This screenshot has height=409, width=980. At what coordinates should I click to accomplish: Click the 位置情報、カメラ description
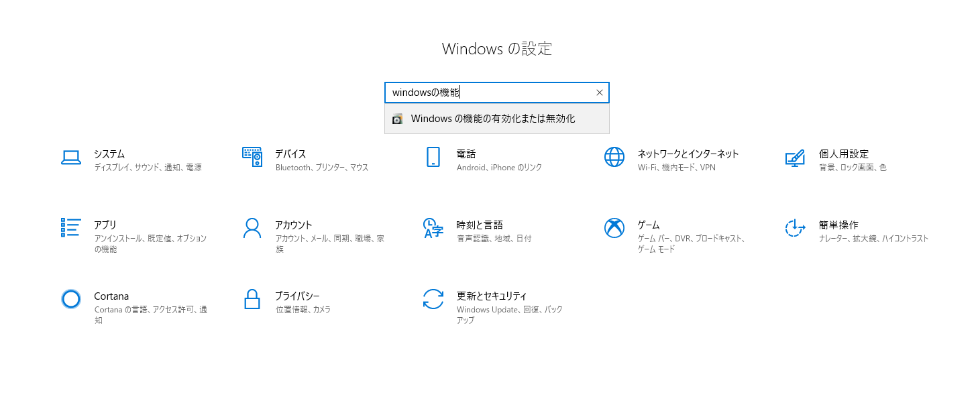point(303,310)
